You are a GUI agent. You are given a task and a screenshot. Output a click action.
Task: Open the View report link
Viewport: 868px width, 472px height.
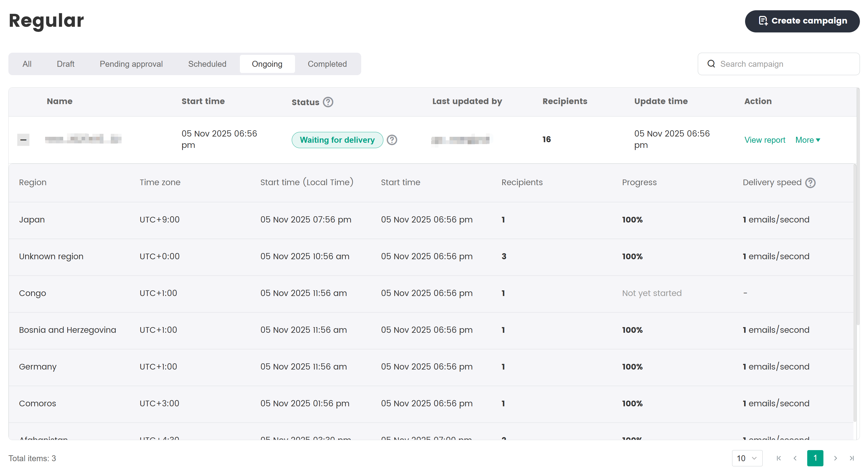(x=765, y=140)
